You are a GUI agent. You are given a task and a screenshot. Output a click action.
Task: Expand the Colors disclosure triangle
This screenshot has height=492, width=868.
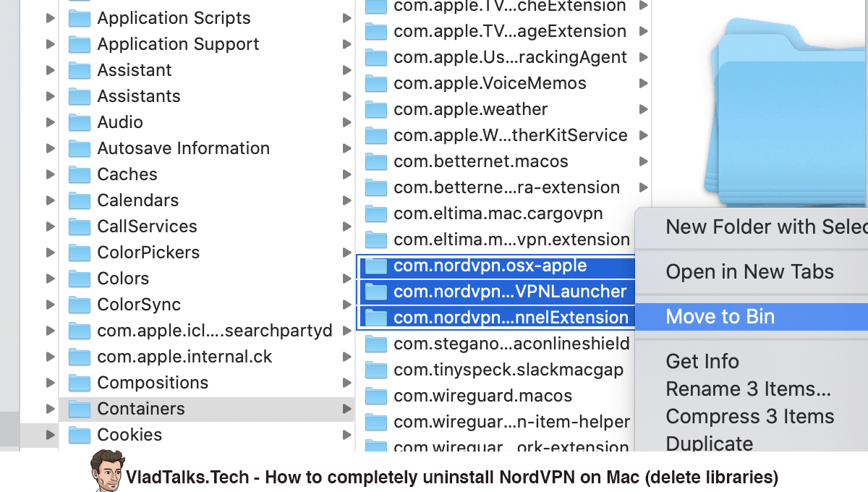50,279
